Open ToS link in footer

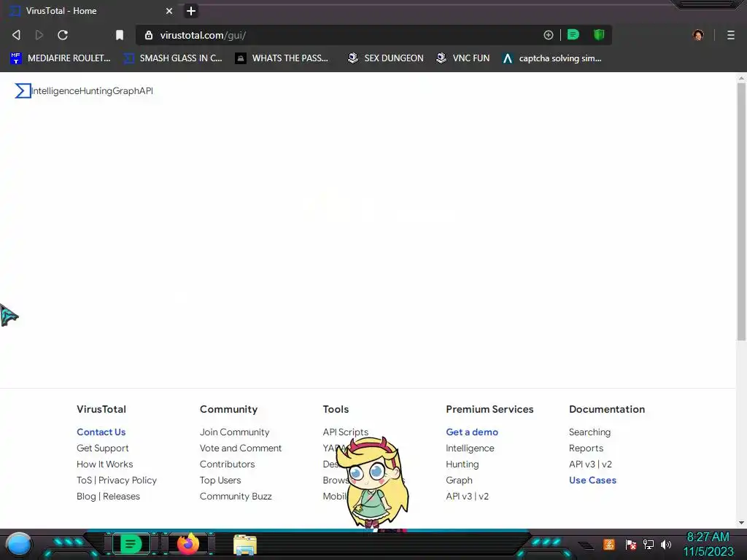85,480
